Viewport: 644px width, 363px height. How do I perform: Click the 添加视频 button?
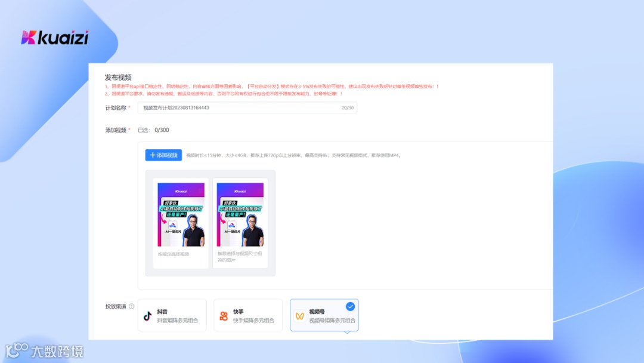pos(163,155)
